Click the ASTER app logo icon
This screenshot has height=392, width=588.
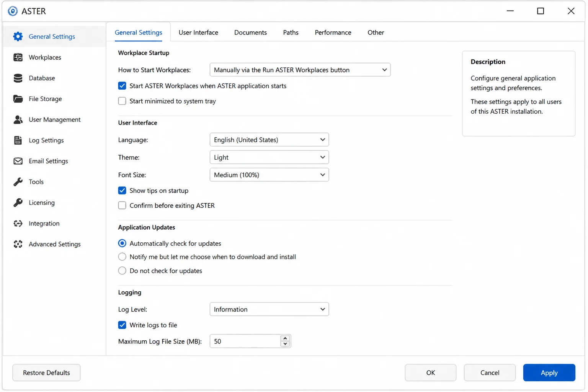pyautogui.click(x=13, y=11)
